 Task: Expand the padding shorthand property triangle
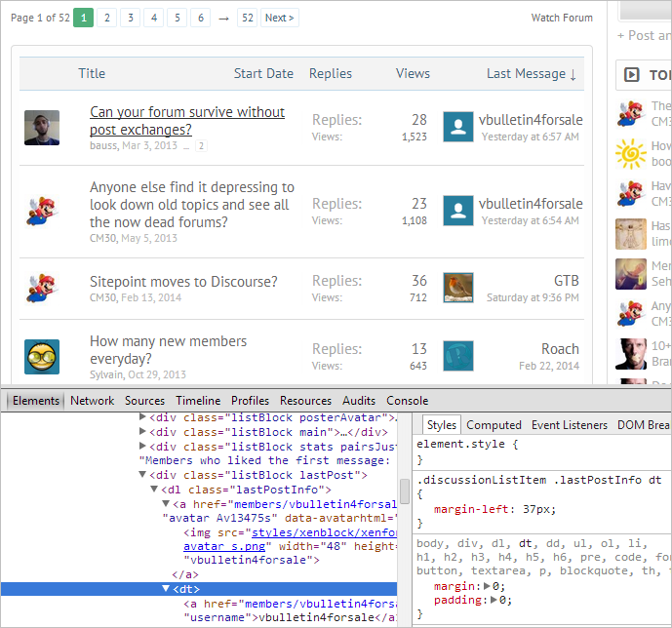click(x=494, y=600)
